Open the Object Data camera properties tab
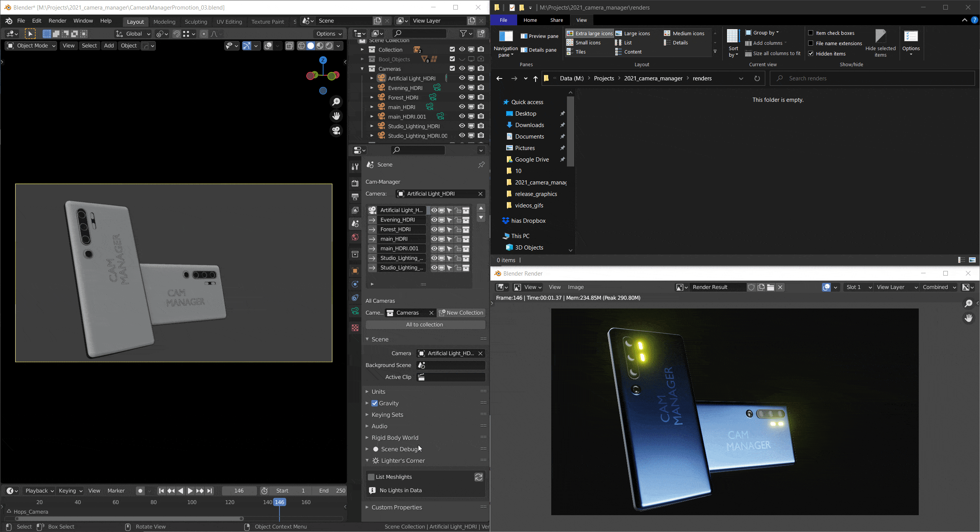Viewport: 980px width, 532px height. [x=355, y=311]
